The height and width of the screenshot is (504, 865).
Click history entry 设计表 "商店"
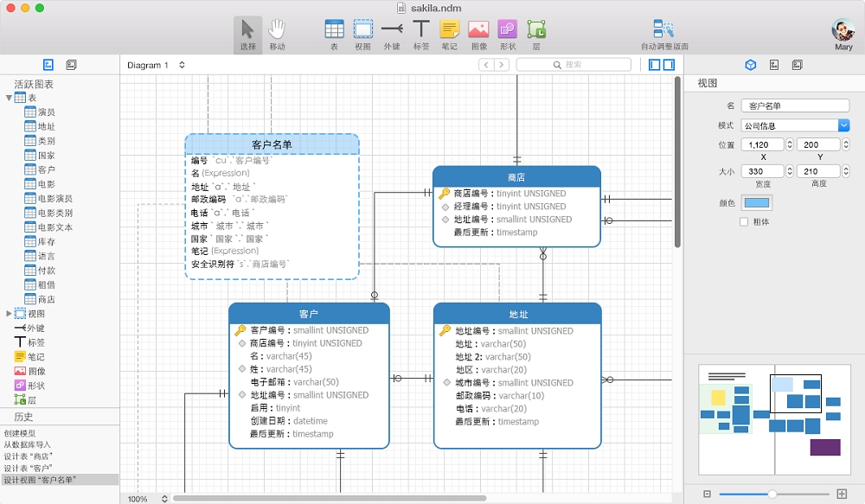click(x=29, y=456)
